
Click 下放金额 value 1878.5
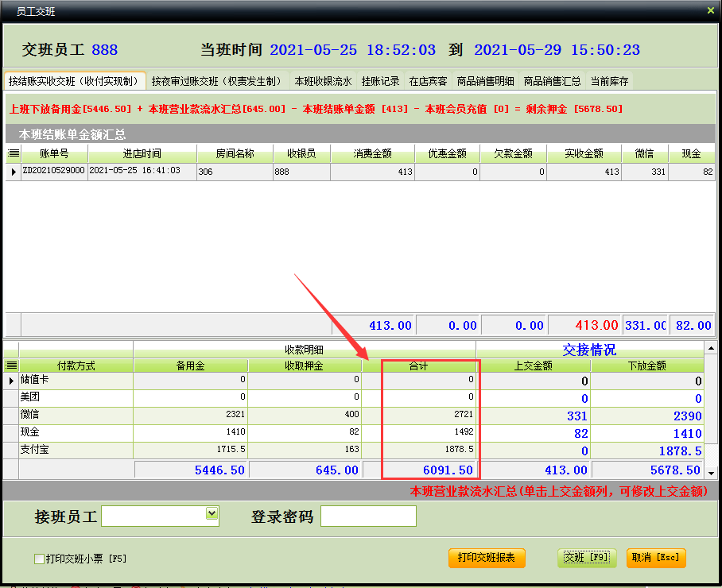(647, 451)
